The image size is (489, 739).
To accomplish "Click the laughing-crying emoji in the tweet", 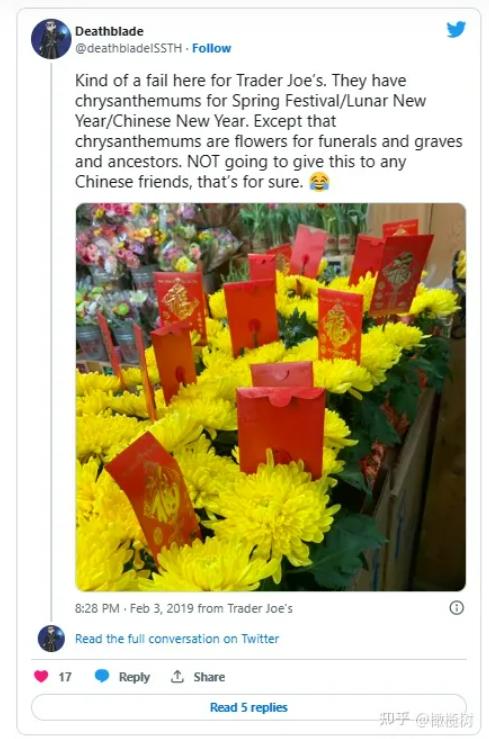I will click(x=319, y=182).
